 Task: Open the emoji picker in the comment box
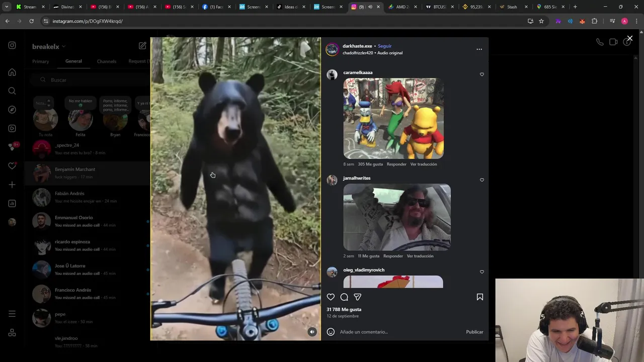coord(331,332)
